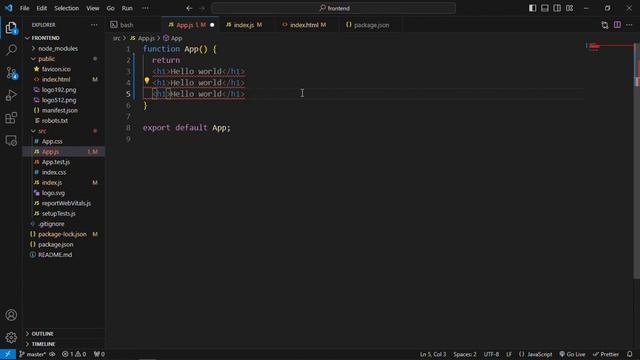Split the editor to the right
Screen dimensions: 640x360
coord(617,25)
